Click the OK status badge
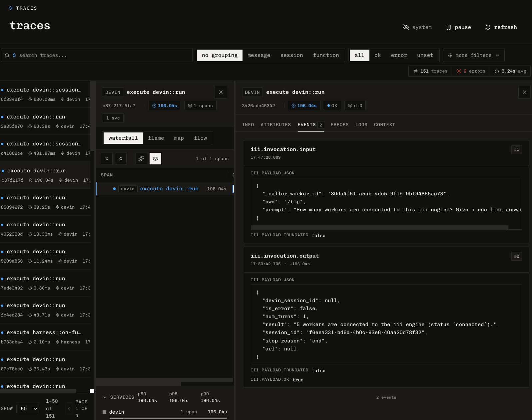The height and width of the screenshot is (420, 532). (332, 105)
